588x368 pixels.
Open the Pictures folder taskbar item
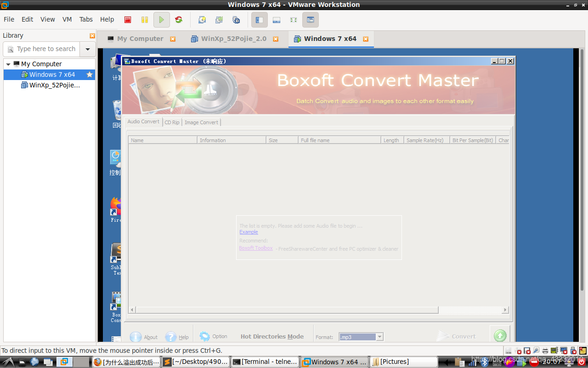coord(404,362)
